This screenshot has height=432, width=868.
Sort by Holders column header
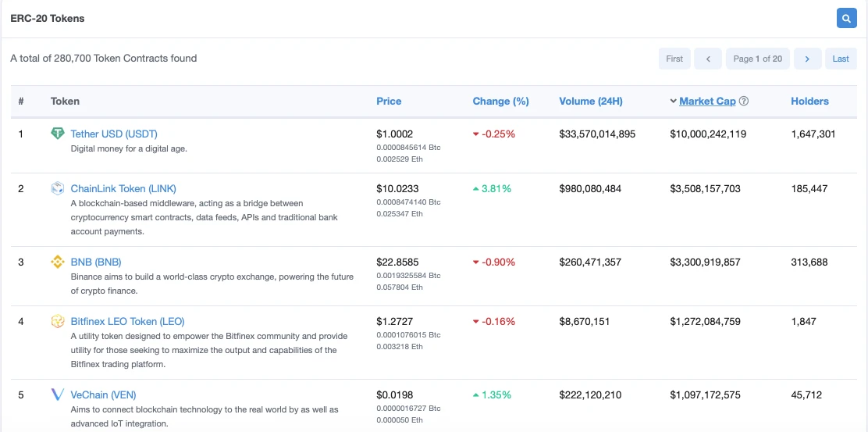[x=810, y=102]
